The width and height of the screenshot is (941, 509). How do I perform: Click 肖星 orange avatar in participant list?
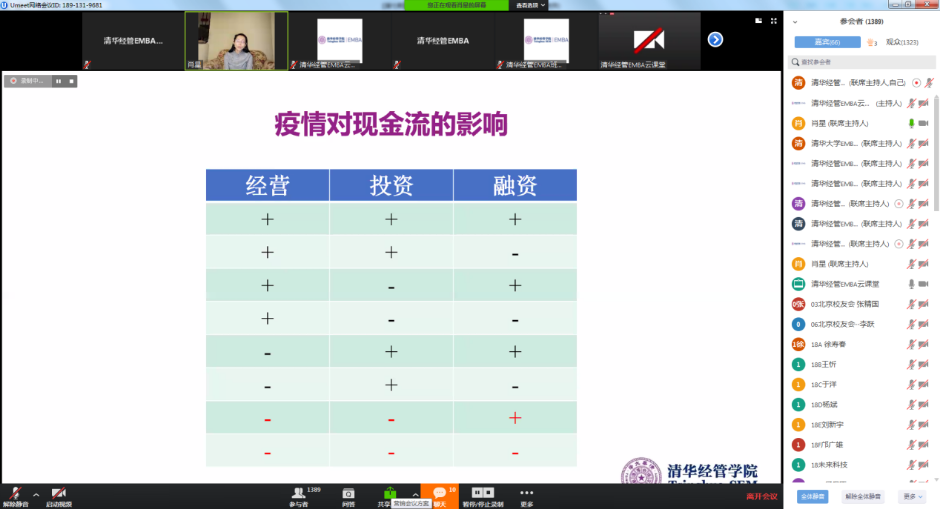(798, 123)
